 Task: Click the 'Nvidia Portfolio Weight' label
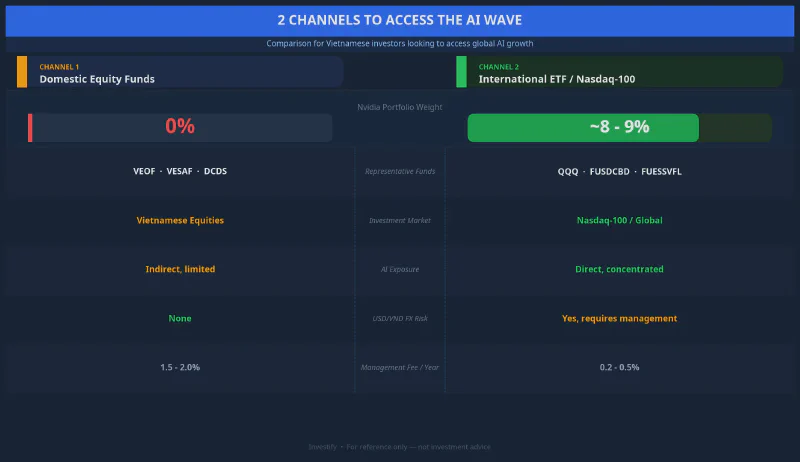pyautogui.click(x=399, y=107)
